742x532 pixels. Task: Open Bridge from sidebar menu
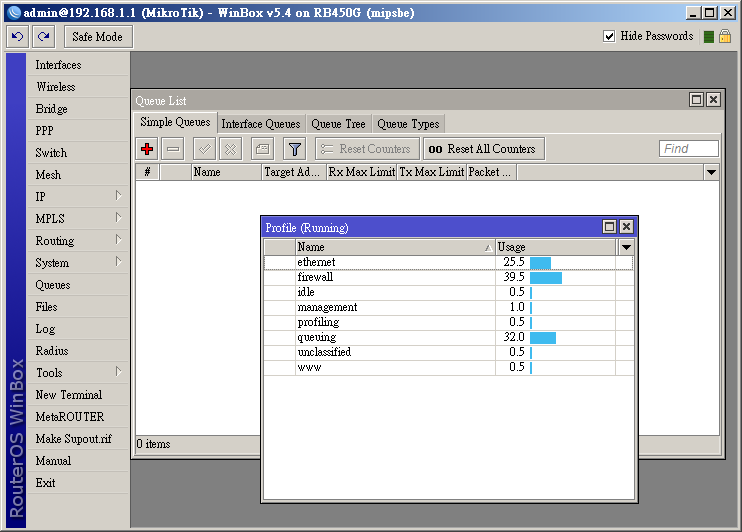[78, 109]
